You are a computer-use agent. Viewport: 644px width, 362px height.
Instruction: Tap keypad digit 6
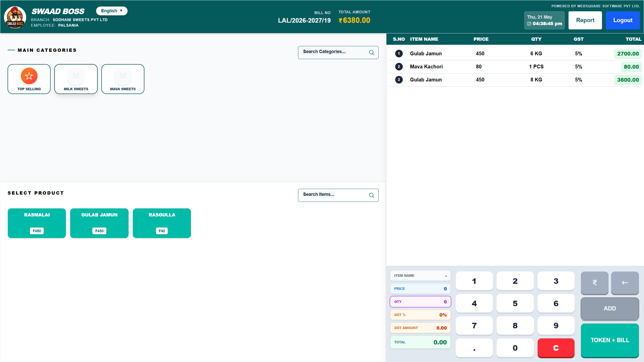click(556, 303)
